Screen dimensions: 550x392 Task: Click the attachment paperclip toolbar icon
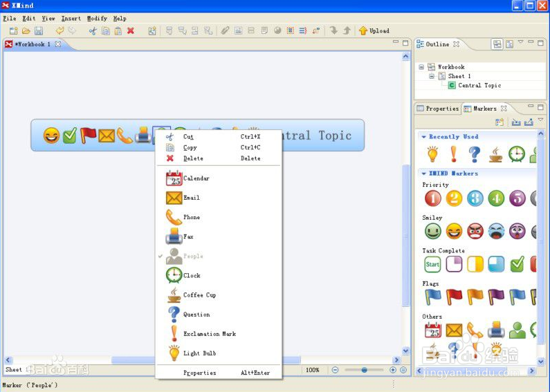[225, 30]
